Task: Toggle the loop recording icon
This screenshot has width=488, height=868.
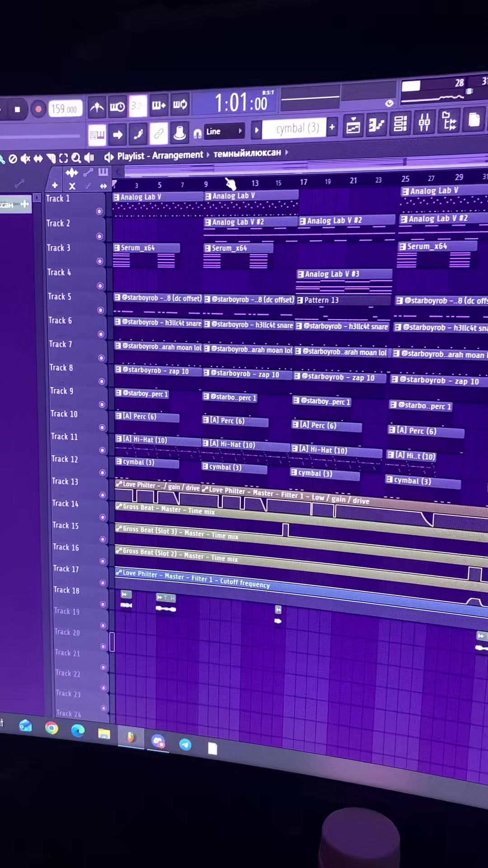Action: pyautogui.click(x=180, y=104)
